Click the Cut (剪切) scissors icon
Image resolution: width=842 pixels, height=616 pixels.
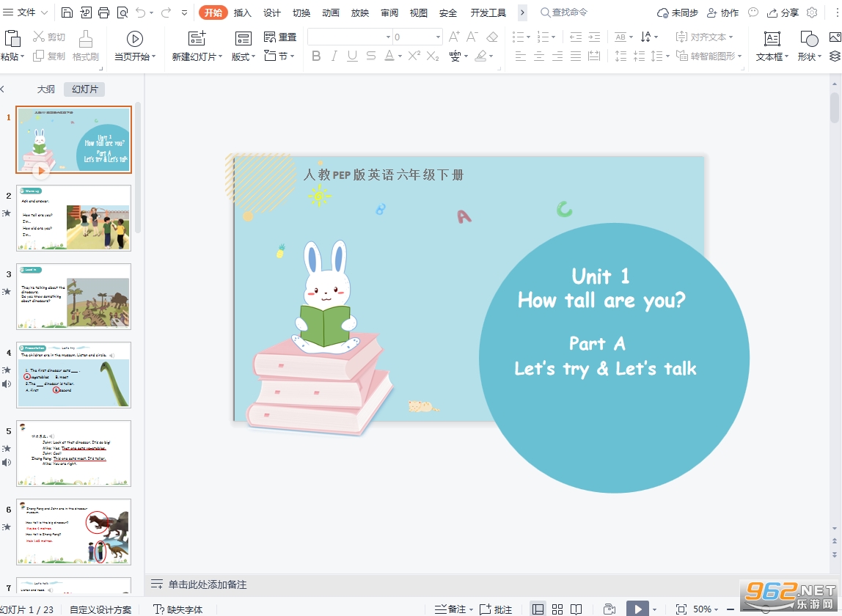coord(39,37)
